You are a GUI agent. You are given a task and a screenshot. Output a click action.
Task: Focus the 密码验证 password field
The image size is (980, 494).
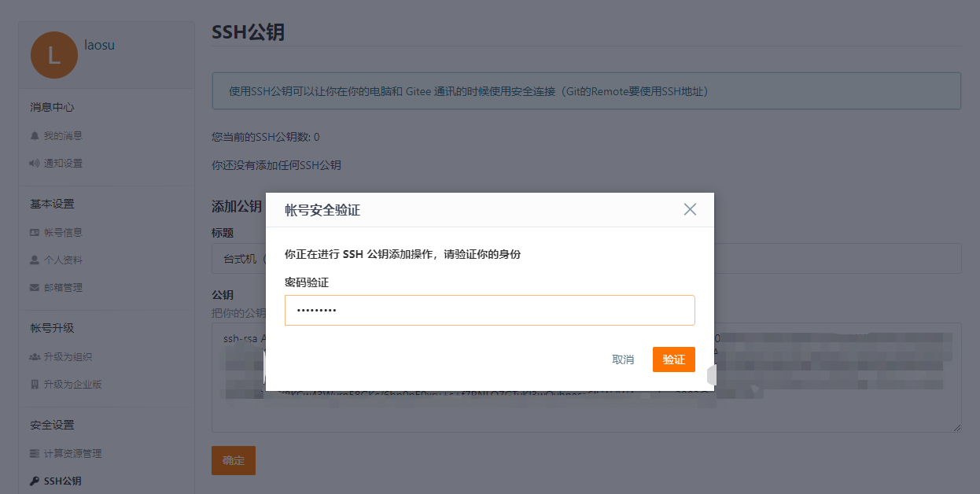click(490, 310)
